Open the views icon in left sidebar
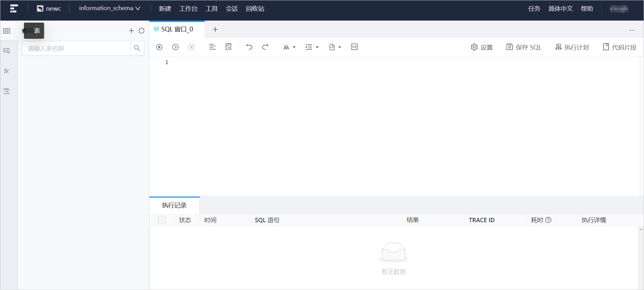644x290 pixels. click(x=6, y=51)
